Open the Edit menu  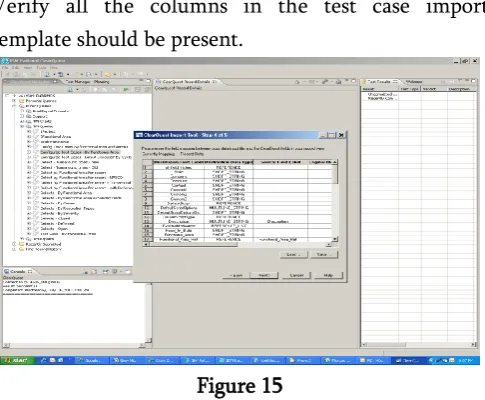coord(16,68)
